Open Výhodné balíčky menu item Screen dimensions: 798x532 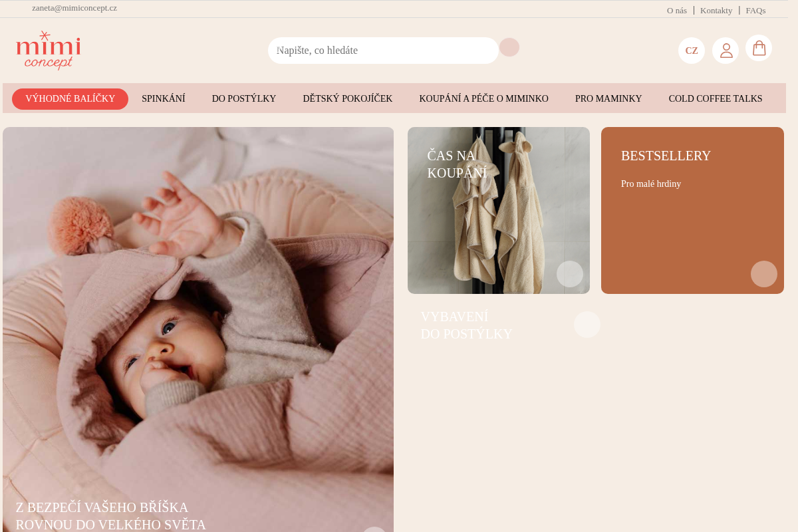[70, 99]
